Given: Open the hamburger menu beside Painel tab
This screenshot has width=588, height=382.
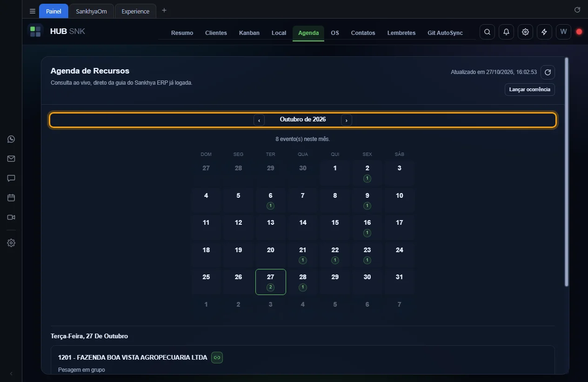Looking at the screenshot, I should 32,11.
